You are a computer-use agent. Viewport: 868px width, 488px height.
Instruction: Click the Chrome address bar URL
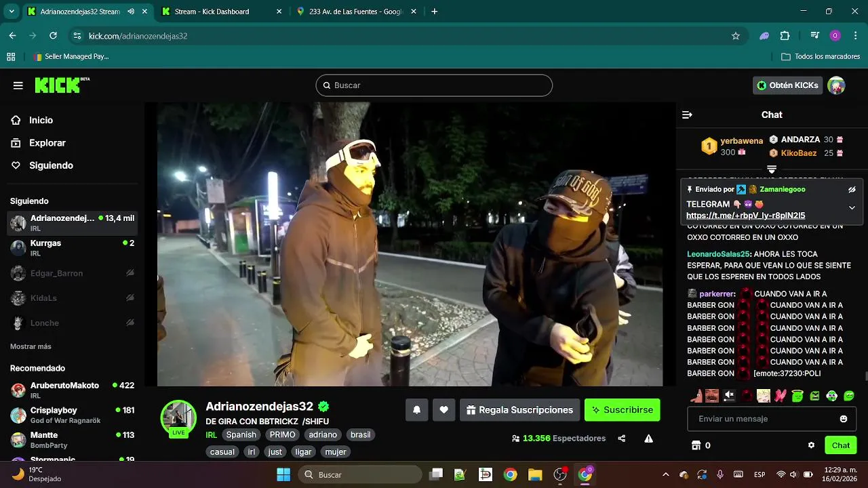138,36
